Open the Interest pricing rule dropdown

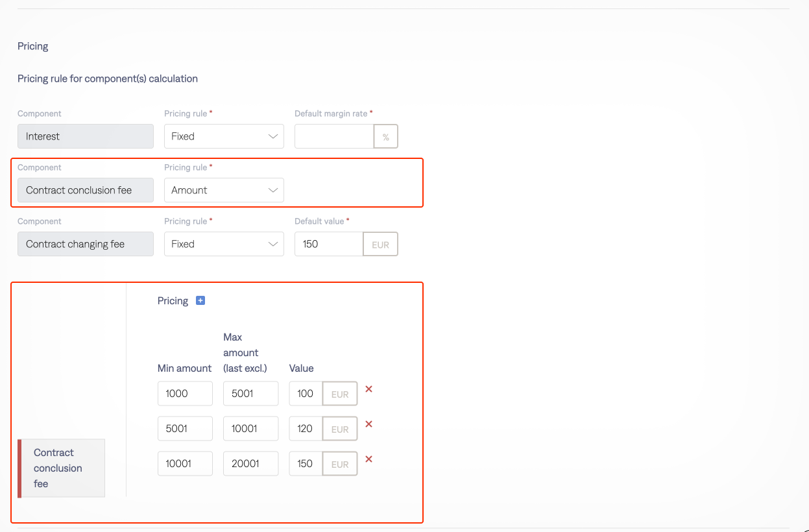click(x=224, y=136)
